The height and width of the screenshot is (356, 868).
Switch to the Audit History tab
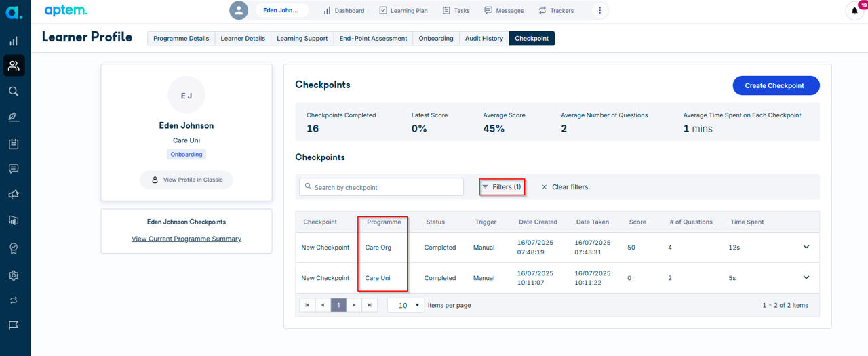pos(484,39)
